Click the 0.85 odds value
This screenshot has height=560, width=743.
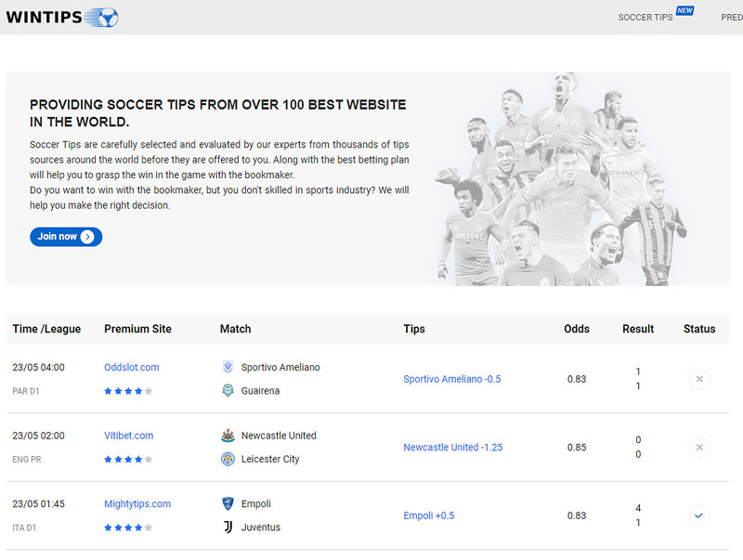577,448
